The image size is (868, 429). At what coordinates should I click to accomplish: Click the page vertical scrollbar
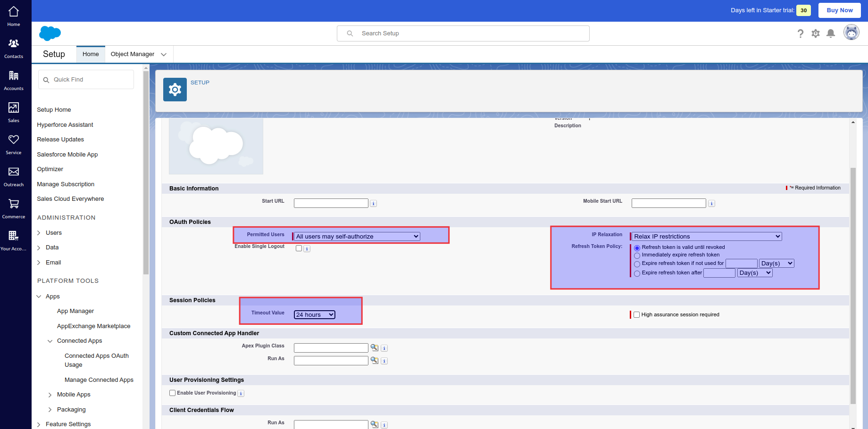pyautogui.click(x=853, y=286)
